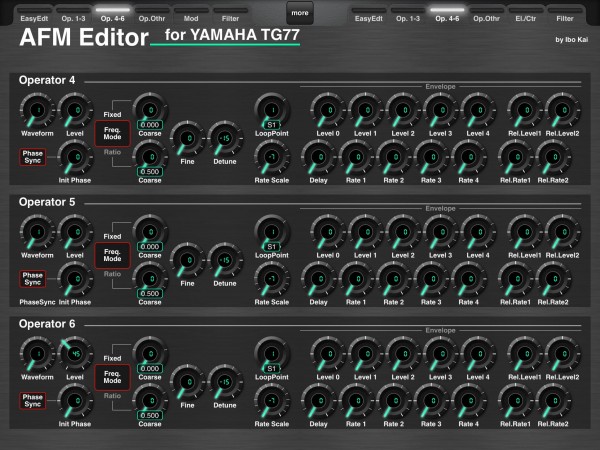
Task: Click Operator 4 Fine knob
Action: (187, 139)
